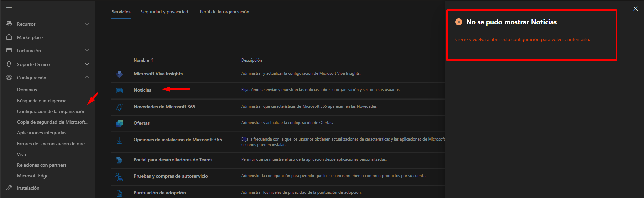Image resolution: width=644 pixels, height=198 pixels.
Task: Click the Opciones de instalación download icon
Action: pyautogui.click(x=119, y=140)
